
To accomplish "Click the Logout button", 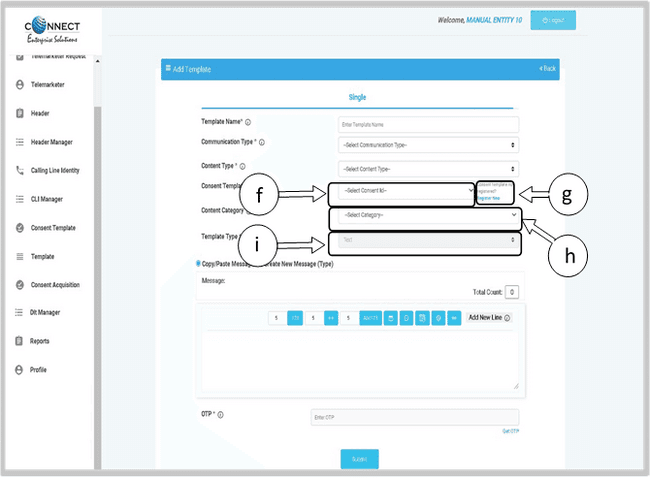I will click(552, 19).
